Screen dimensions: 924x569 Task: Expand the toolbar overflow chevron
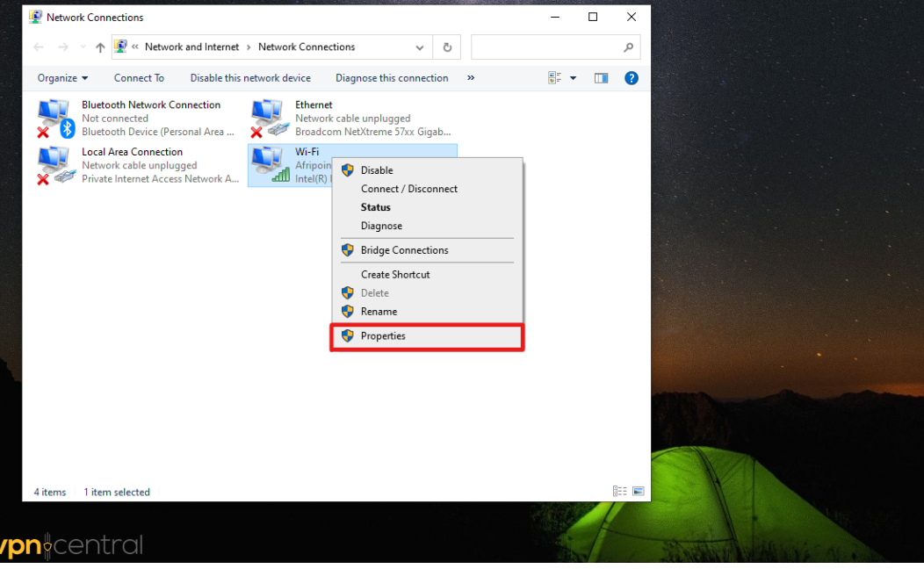tap(471, 77)
